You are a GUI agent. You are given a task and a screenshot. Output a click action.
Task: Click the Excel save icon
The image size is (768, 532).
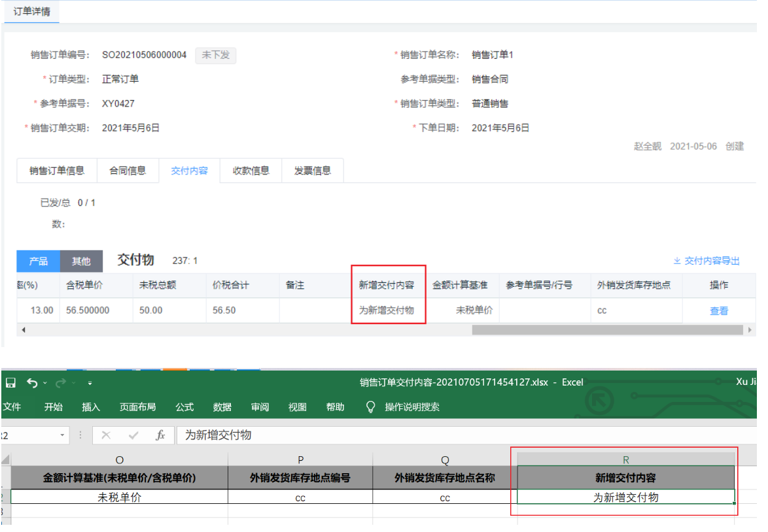10,383
